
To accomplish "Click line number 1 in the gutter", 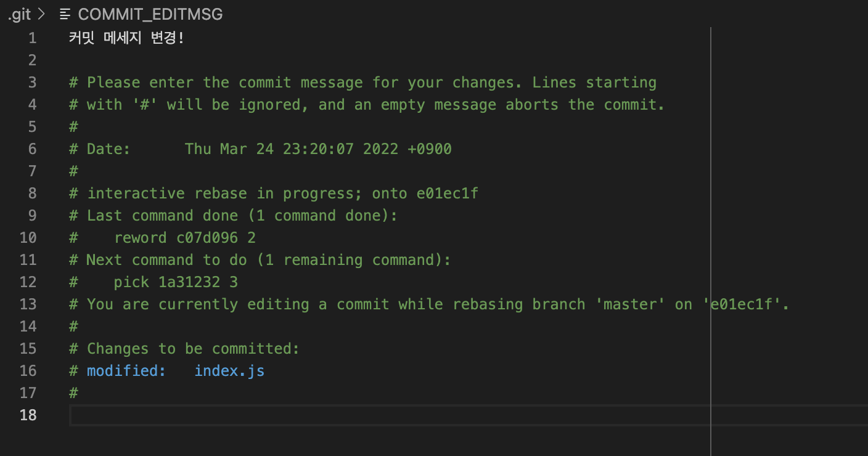I will [31, 38].
